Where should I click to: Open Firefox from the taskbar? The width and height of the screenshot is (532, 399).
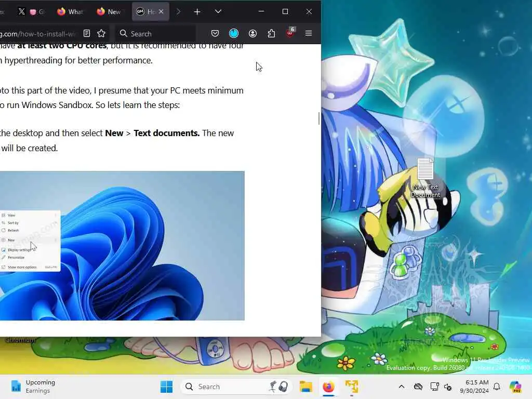click(328, 387)
